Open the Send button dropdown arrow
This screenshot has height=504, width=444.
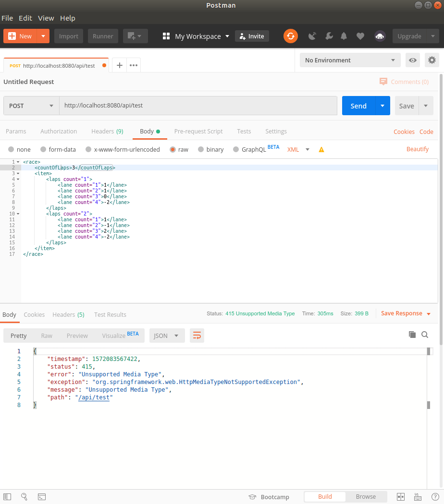382,106
